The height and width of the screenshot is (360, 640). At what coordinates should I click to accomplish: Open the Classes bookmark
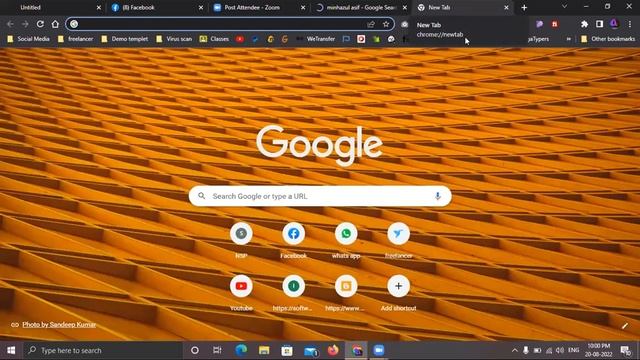pyautogui.click(x=214, y=39)
